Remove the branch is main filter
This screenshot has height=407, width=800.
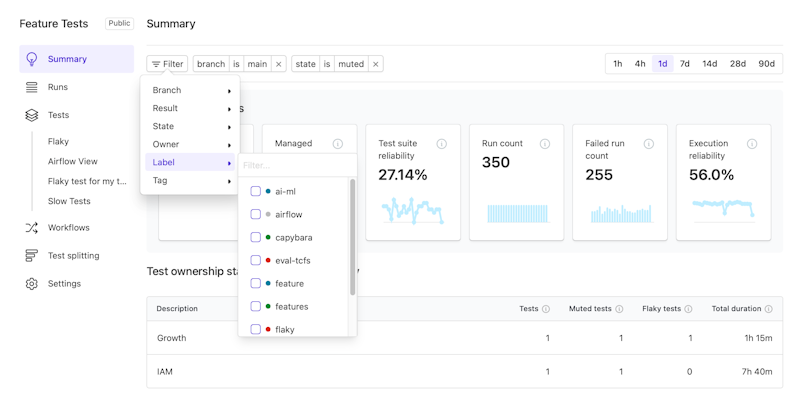pos(279,64)
